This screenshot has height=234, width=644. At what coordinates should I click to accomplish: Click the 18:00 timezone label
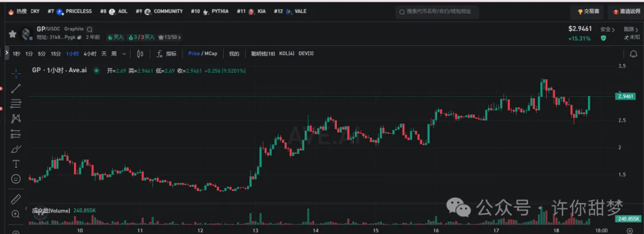tap(601, 230)
